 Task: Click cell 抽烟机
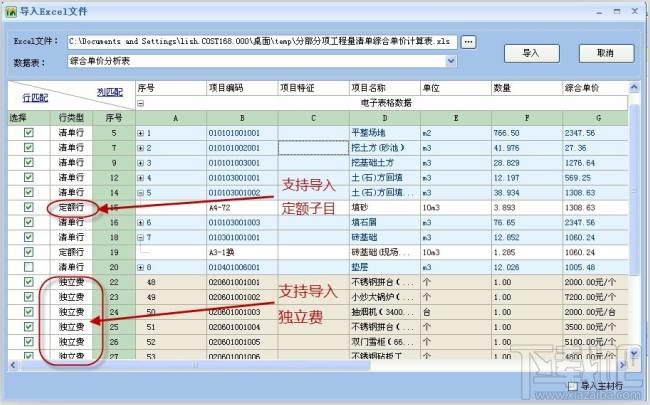click(385, 312)
